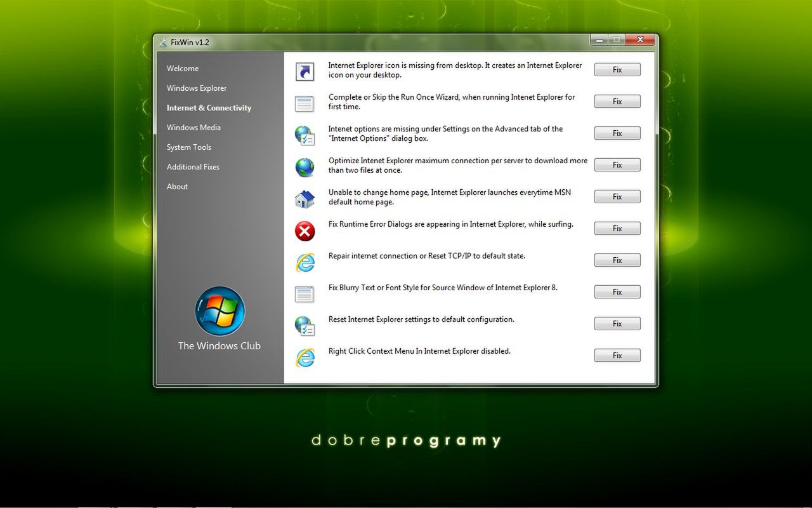Click the FixWin v1.2 window title

coord(190,43)
